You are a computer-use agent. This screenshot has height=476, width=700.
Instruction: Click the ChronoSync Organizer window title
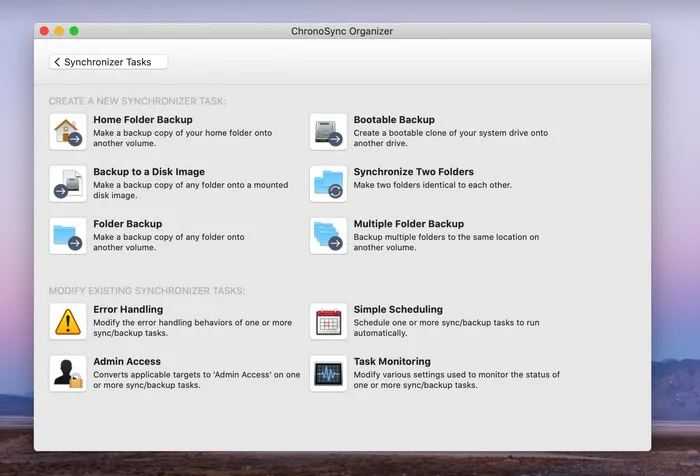[342, 31]
